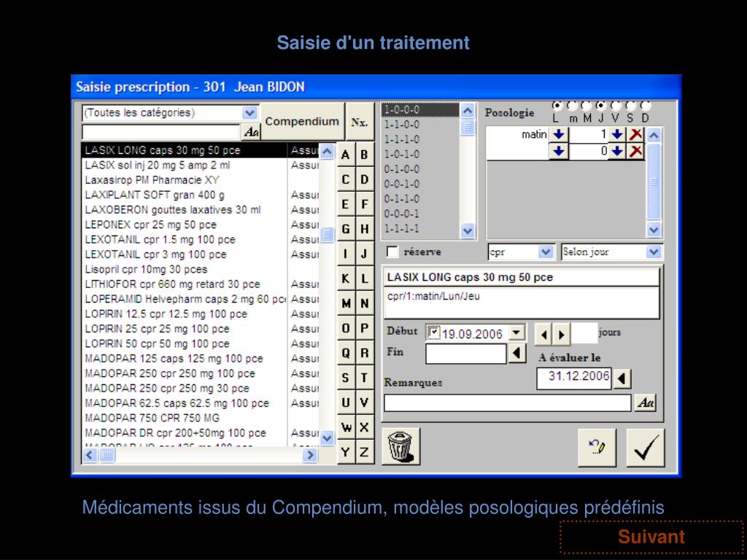Open the Selon jour dropdown

[654, 252]
